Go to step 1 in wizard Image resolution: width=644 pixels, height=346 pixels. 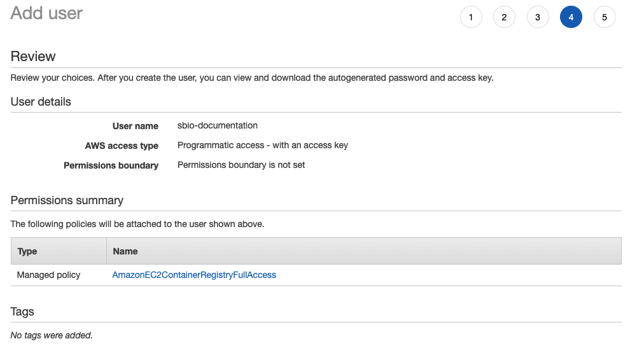click(x=471, y=17)
